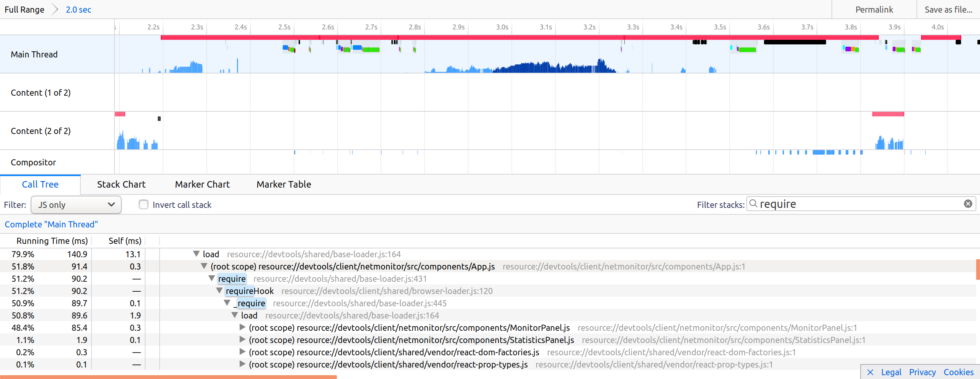Open the Marker Table tab
980x379 pixels.
283,184
